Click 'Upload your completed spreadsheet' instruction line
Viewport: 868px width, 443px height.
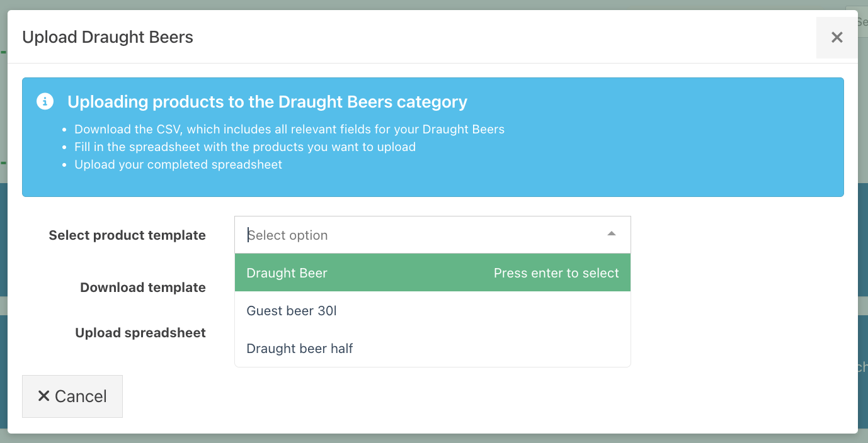(x=178, y=165)
